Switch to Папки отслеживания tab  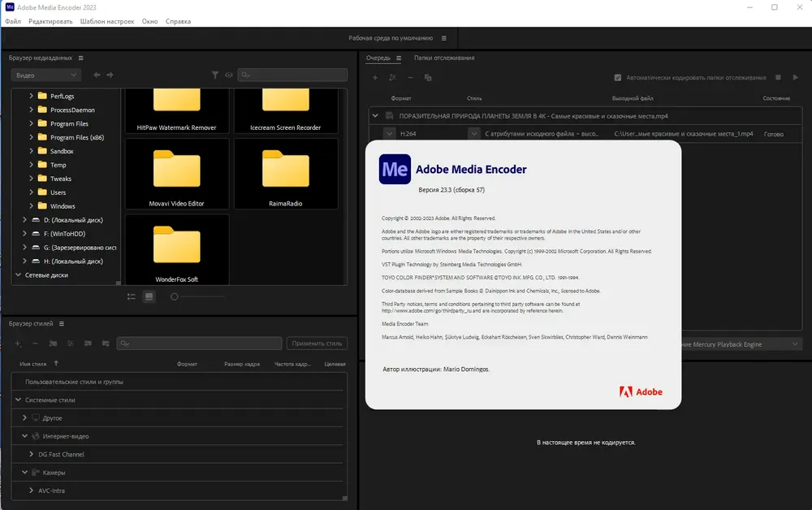pyautogui.click(x=444, y=58)
